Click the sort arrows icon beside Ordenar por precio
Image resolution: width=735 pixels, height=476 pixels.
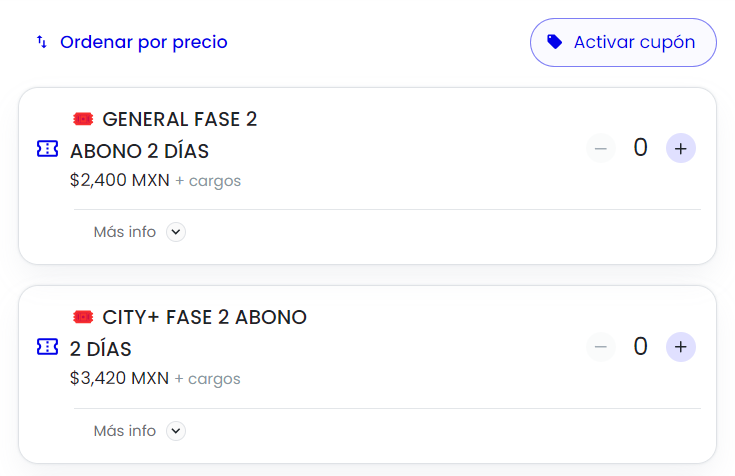(41, 42)
